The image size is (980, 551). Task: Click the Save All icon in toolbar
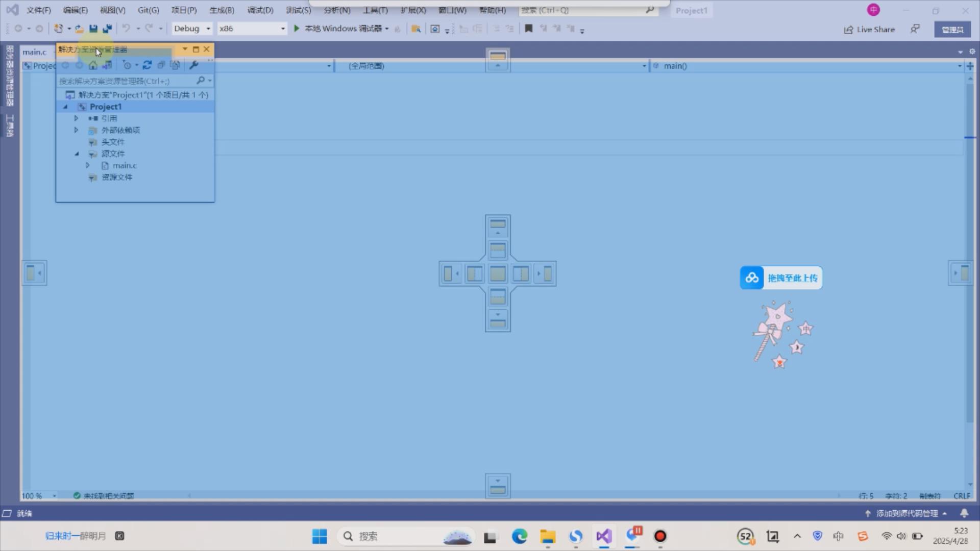(107, 29)
